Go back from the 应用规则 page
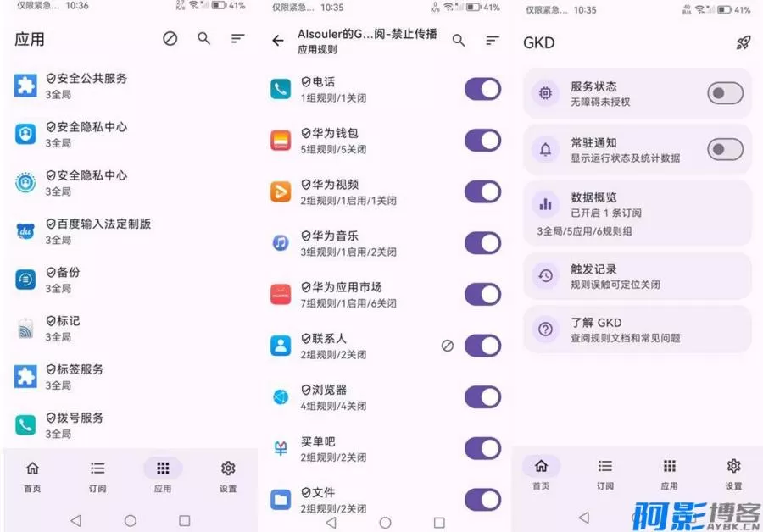 [277, 41]
